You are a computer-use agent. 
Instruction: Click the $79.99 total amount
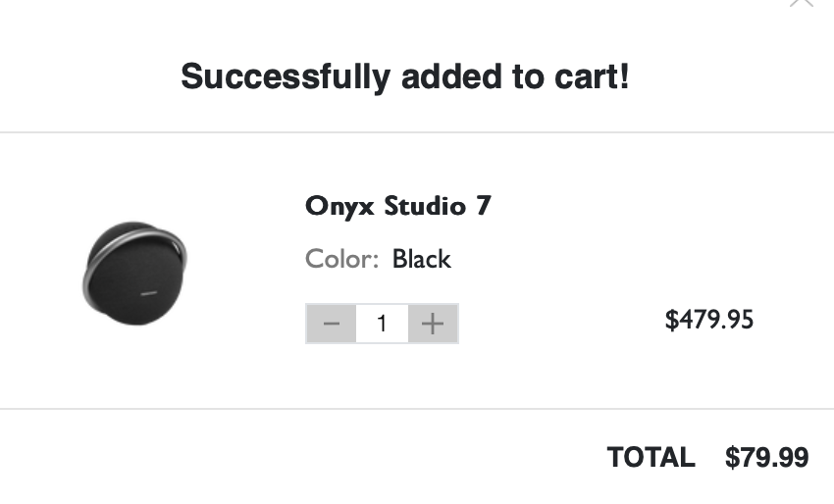click(766, 457)
